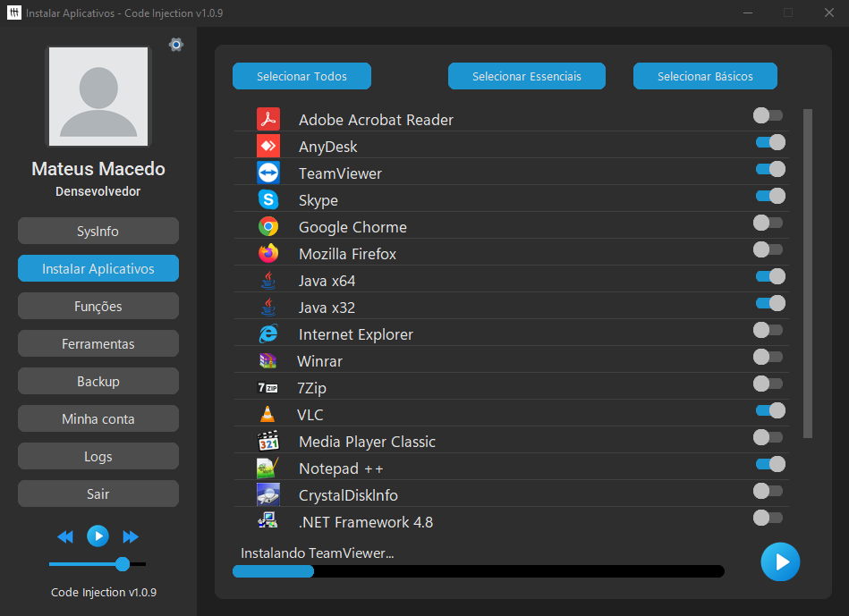The image size is (849, 616).
Task: Click the Java x64 icon
Action: (268, 280)
